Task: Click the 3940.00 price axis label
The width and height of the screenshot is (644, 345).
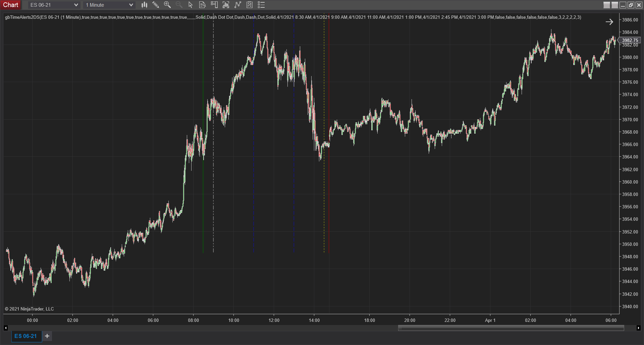Action: tap(630, 306)
